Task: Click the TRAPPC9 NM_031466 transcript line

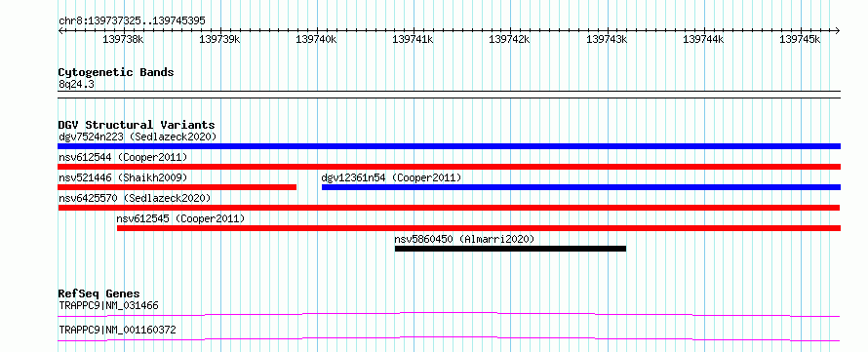Action: tap(449, 314)
